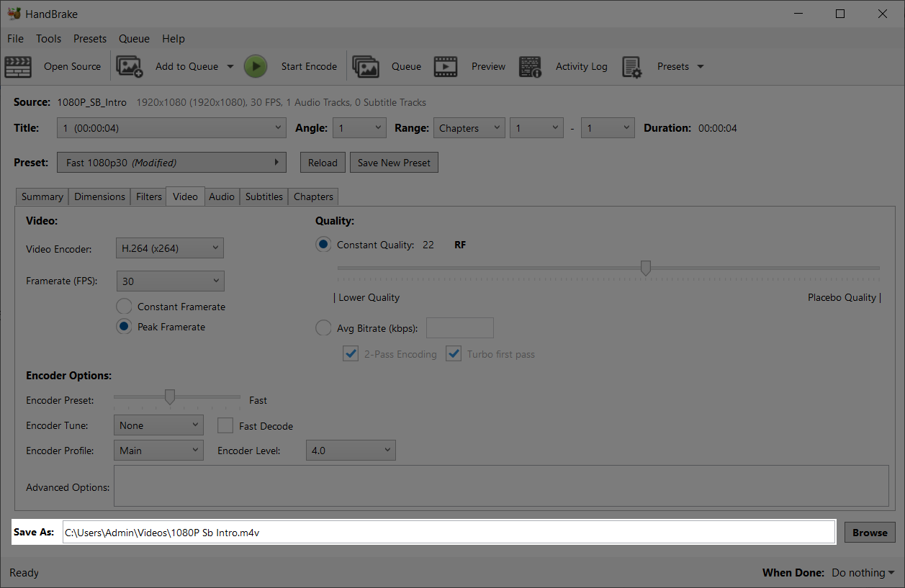The image size is (905, 588).
Task: Click the Reload button
Action: (323, 163)
